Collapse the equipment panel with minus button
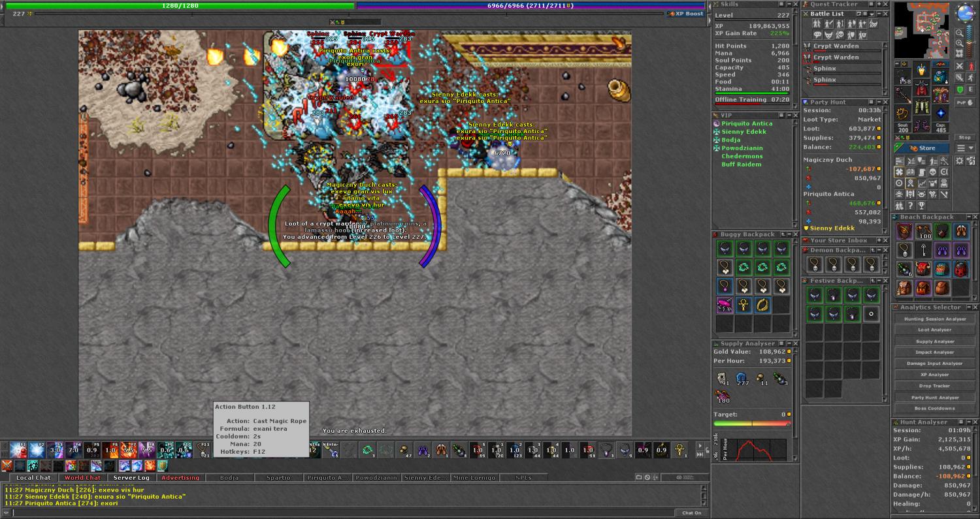 pos(898,64)
